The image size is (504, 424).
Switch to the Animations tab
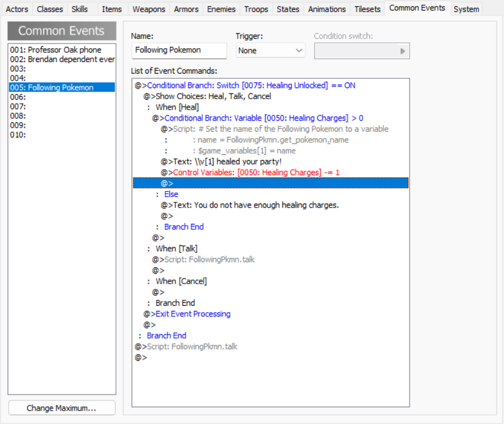[x=327, y=9]
